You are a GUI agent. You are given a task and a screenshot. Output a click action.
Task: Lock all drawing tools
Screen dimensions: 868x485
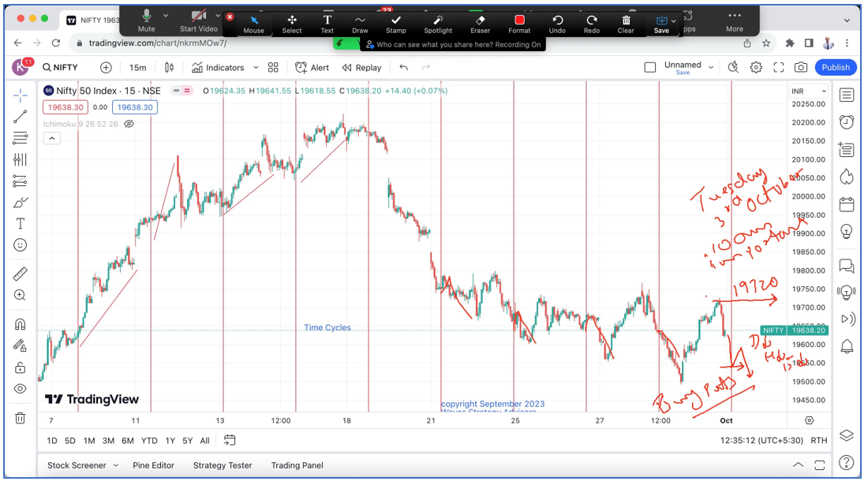point(21,367)
